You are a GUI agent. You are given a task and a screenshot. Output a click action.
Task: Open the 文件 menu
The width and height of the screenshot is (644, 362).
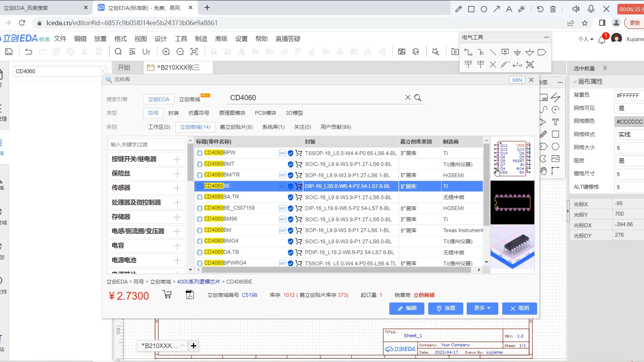(x=60, y=39)
